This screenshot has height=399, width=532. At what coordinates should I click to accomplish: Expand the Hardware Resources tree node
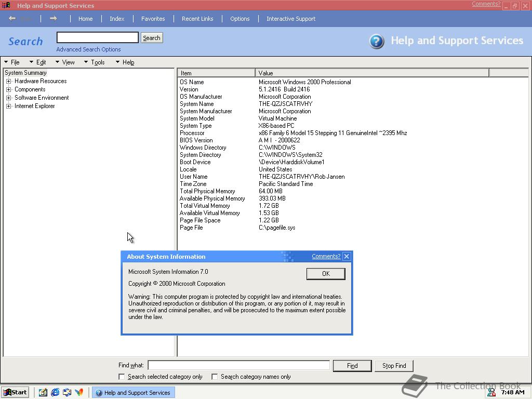click(x=8, y=81)
